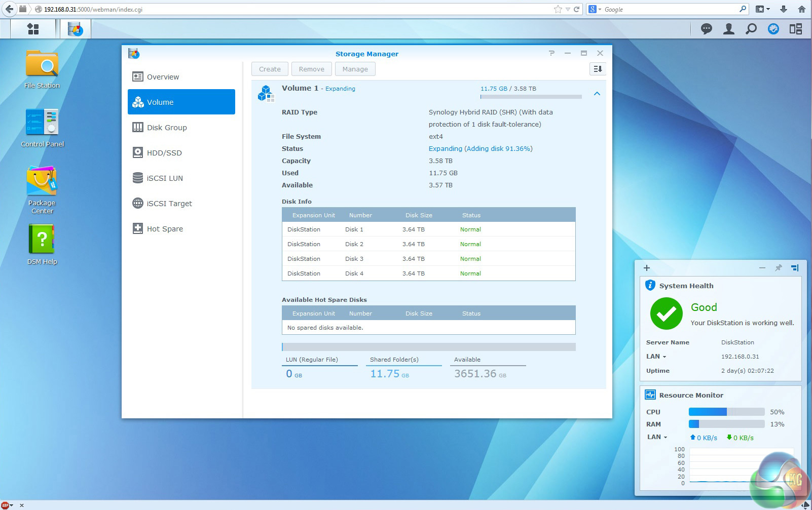Open the LAN dropdown in System Health

click(656, 357)
